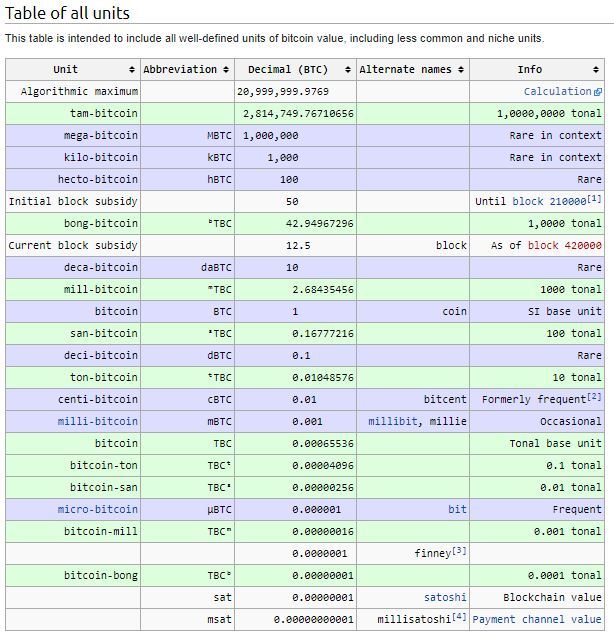614x644 pixels.
Task: Click the bitcoin-ton unit cell
Action: [x=73, y=465]
